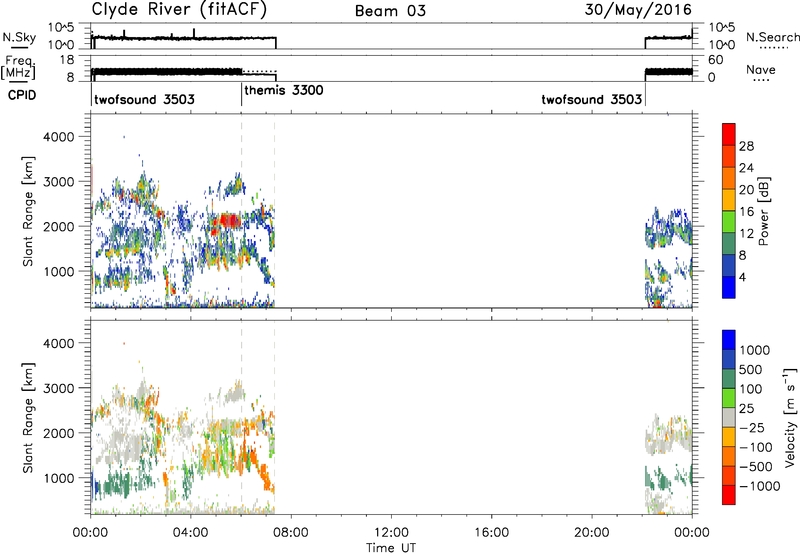Click the '4000' tick on the power panel
This screenshot has width=800, height=554.
(58, 137)
